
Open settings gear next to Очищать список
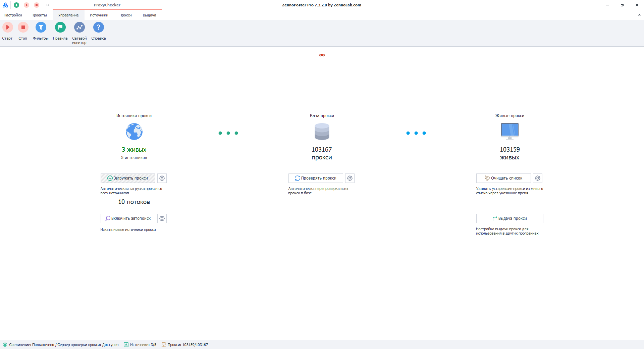point(538,178)
